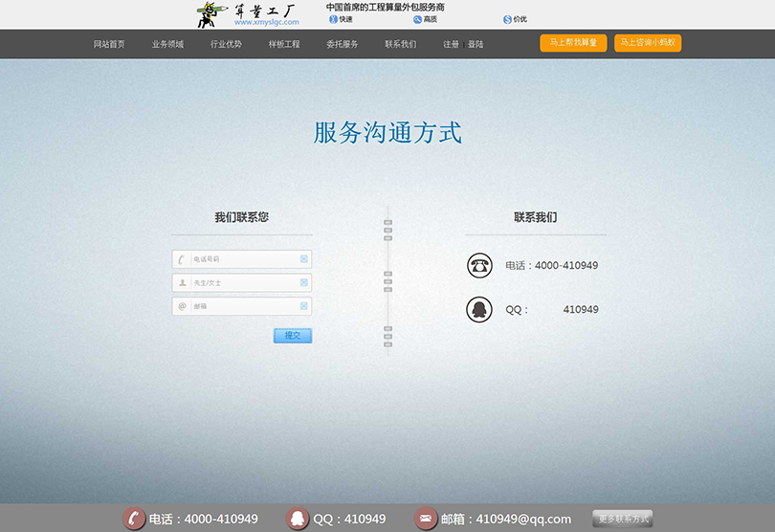Click the red phone icon in the footer bar
The width and height of the screenshot is (775, 532).
tap(134, 519)
